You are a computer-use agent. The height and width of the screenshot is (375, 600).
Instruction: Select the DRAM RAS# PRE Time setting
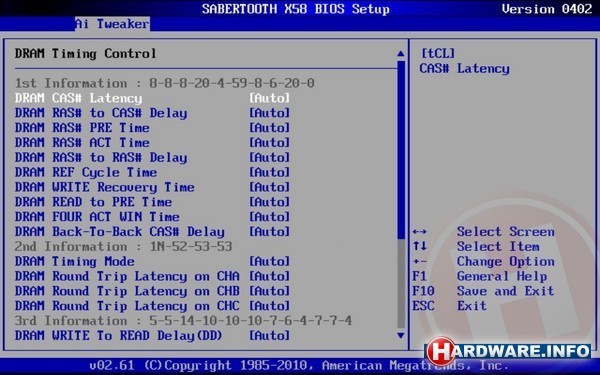82,127
